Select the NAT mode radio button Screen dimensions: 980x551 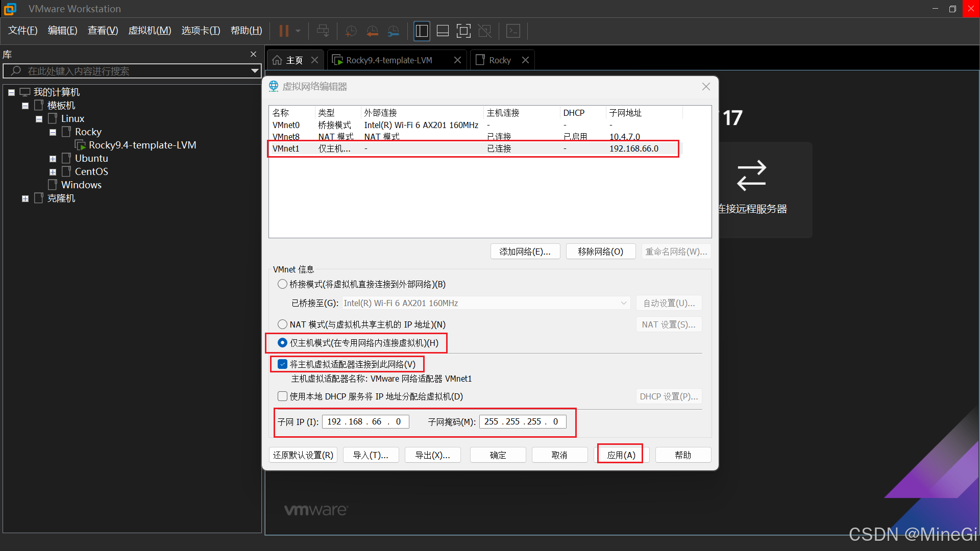coord(282,324)
